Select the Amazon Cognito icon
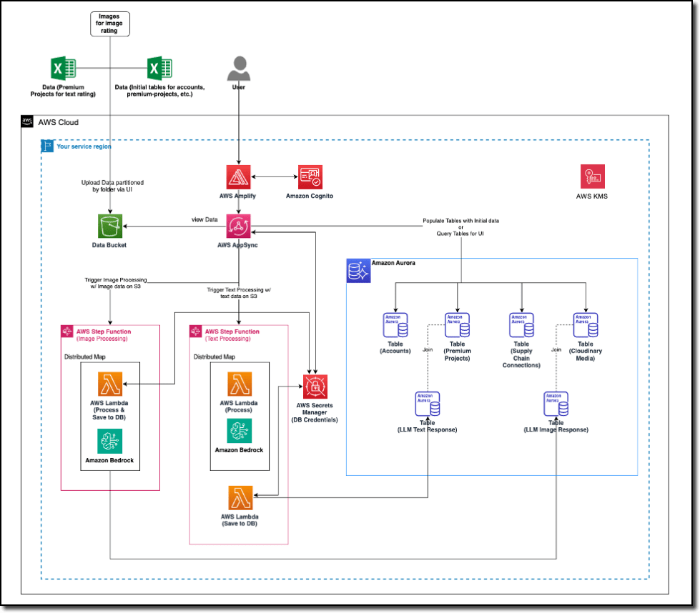Screen dimensions: 700x613 (311, 176)
